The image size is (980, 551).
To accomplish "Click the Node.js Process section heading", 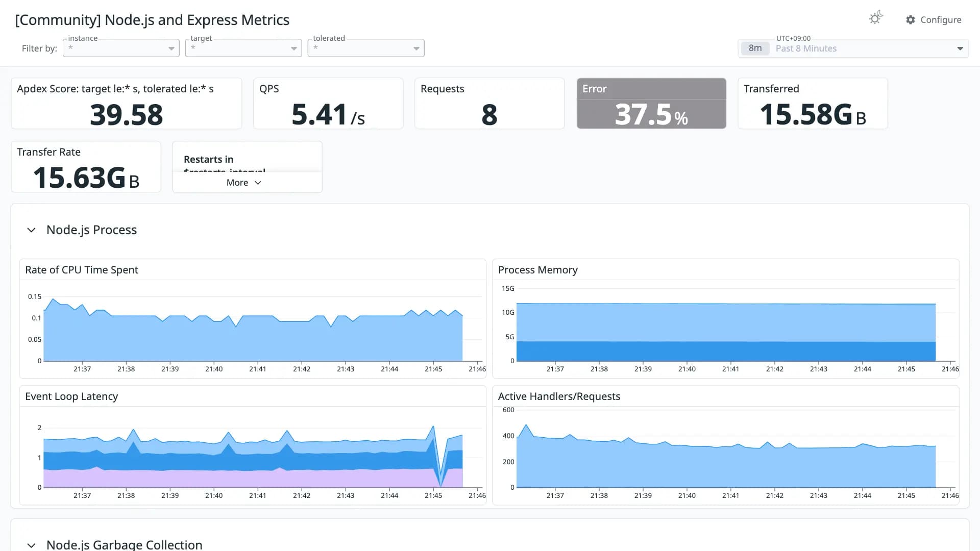I will coord(92,230).
